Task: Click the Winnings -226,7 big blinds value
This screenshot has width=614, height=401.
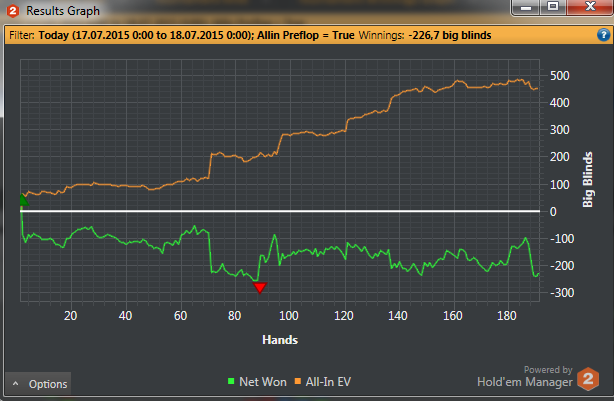Action: point(450,35)
